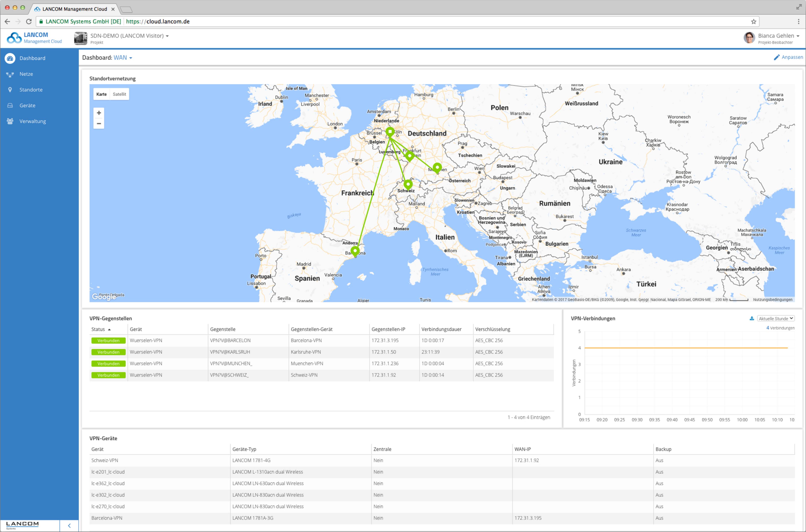The image size is (806, 532).
Task: Open Geräte device icon in sidebar
Action: (x=10, y=106)
